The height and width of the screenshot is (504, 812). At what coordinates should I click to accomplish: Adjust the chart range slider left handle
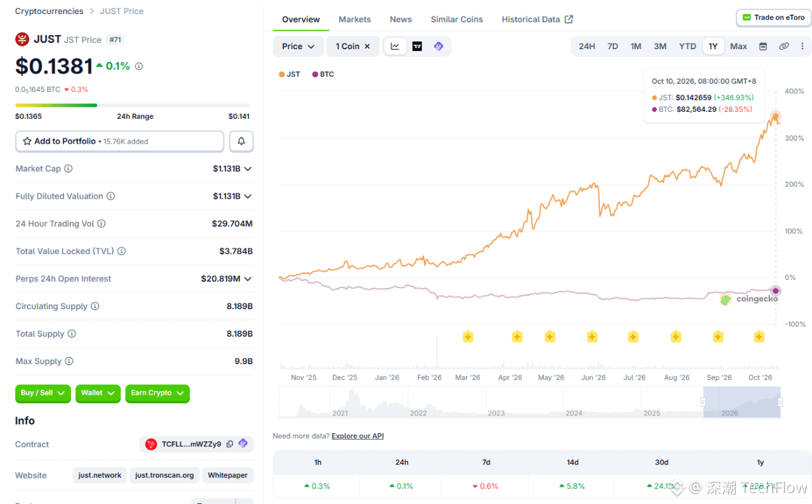703,402
